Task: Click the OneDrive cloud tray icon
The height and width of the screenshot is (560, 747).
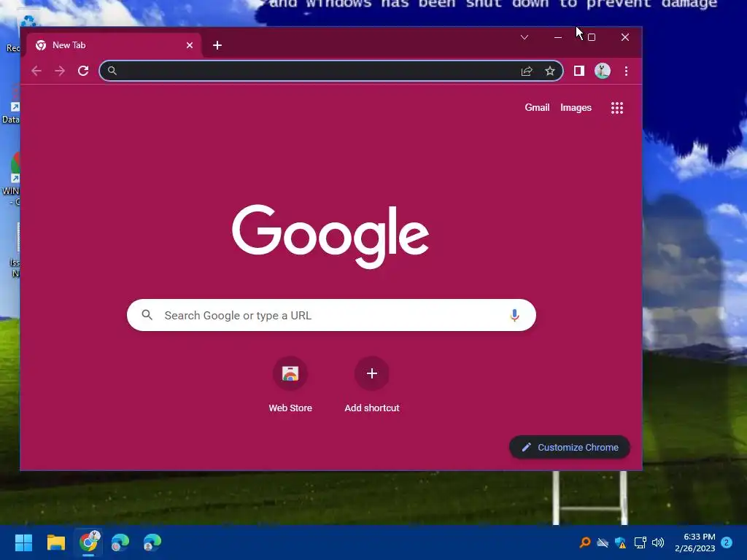Action: 603,542
